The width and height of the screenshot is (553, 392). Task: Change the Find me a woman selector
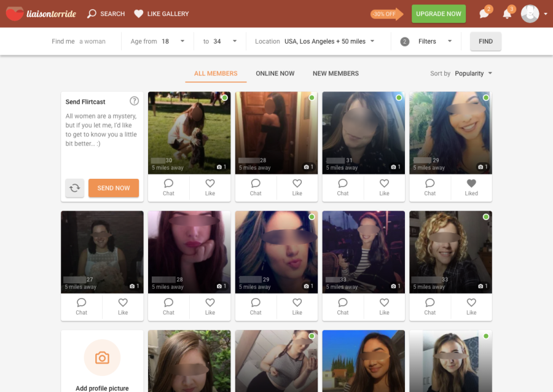(79, 41)
